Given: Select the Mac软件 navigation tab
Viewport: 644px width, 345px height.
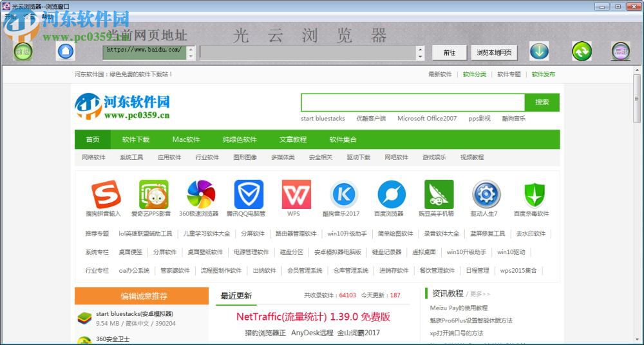Looking at the screenshot, I should click(186, 139).
